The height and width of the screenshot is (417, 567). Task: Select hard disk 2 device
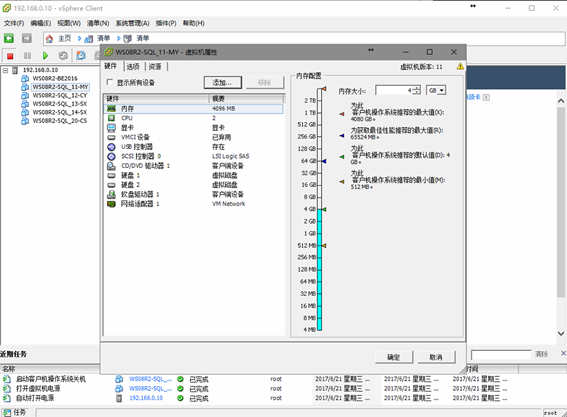(x=193, y=185)
